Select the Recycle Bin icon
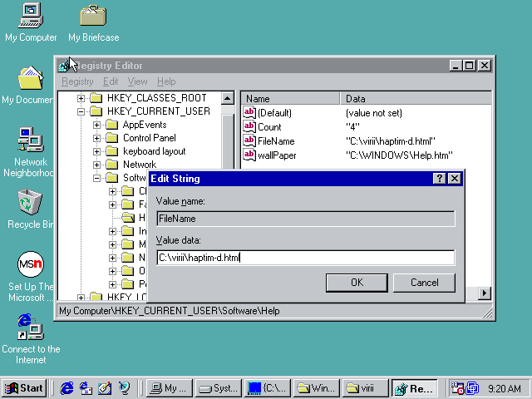Viewport: 532px width, 399px height. [x=30, y=202]
